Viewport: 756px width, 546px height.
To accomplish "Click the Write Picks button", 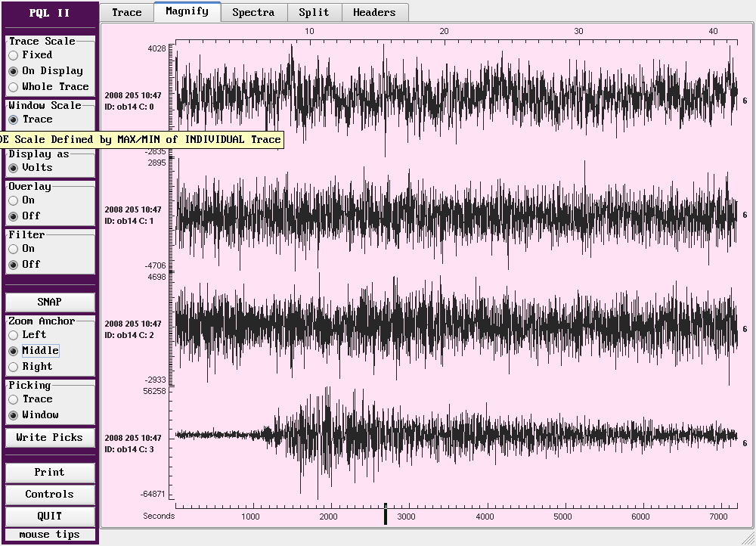I will 50,437.
